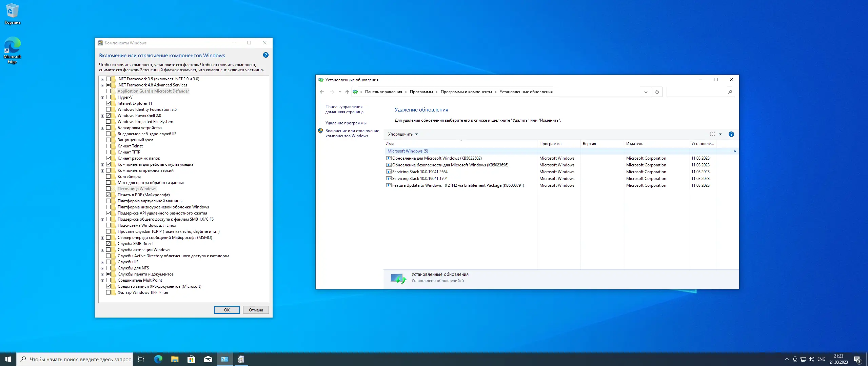Click the blue help icon in updates toolbar
Screen dimensions: 868x366
point(731,134)
